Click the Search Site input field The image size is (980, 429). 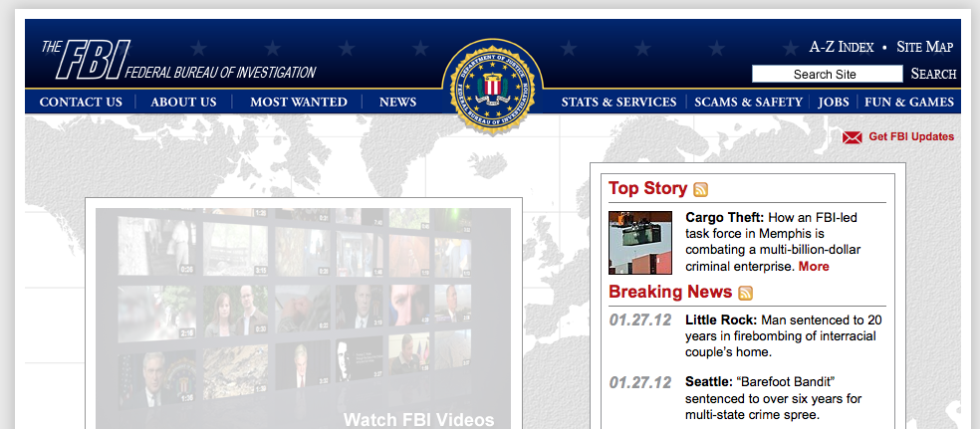(827, 75)
